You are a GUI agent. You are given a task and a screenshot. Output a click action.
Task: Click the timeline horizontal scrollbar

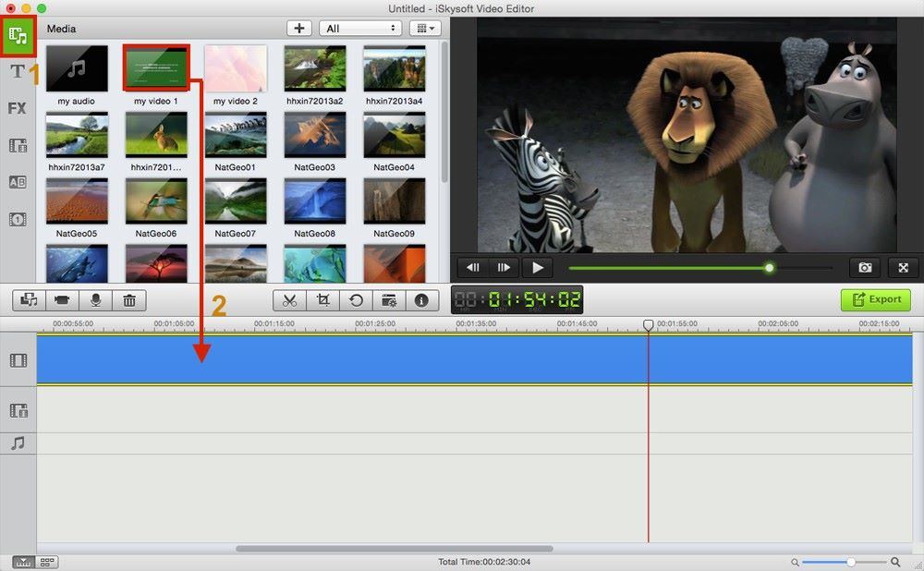click(x=395, y=549)
